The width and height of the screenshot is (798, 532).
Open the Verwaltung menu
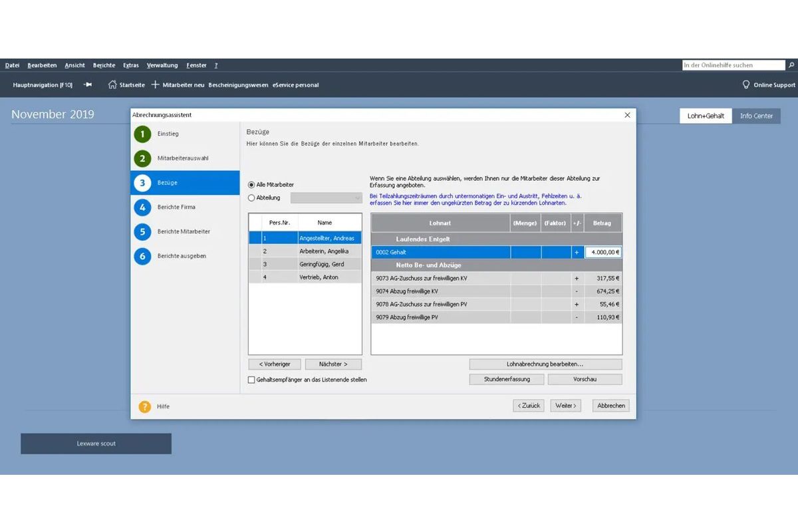click(162, 65)
